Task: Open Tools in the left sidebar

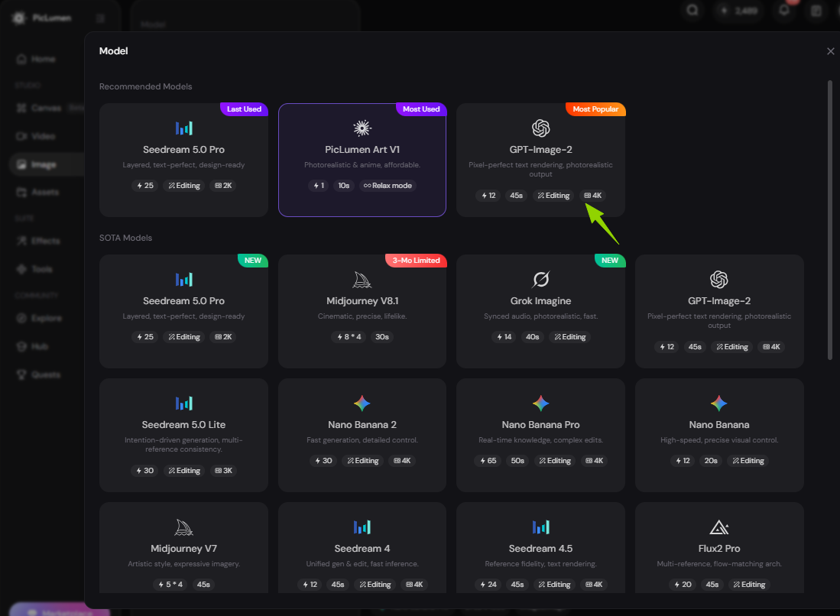Action: pyautogui.click(x=35, y=269)
